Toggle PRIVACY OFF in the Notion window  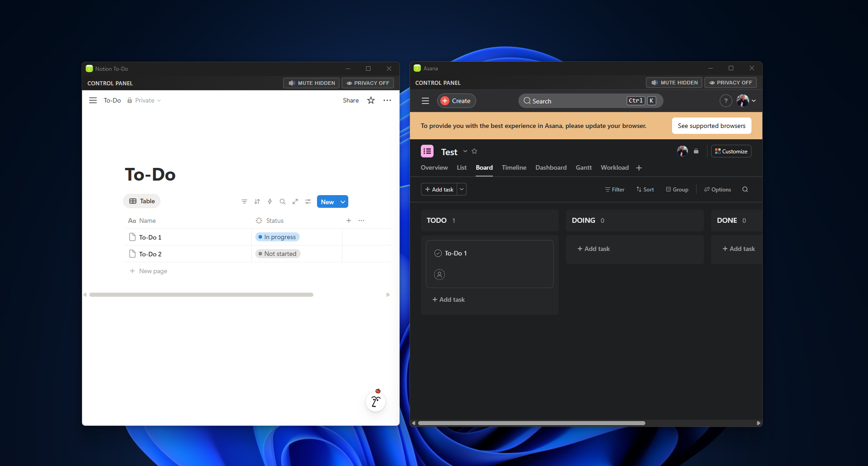click(x=367, y=83)
